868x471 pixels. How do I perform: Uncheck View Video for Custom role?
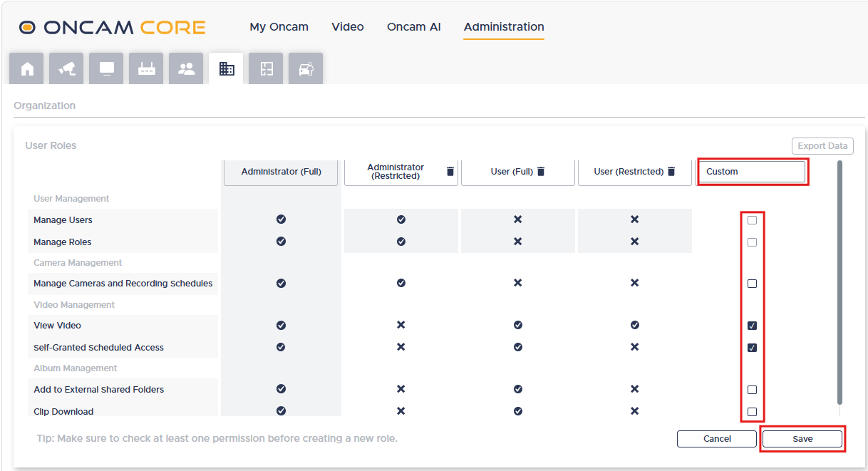coord(752,326)
